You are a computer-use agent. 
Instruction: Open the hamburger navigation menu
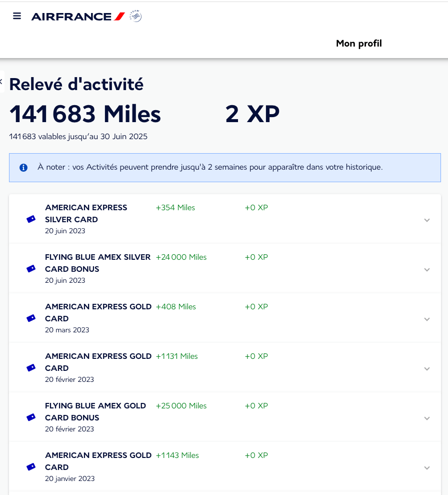tap(17, 16)
